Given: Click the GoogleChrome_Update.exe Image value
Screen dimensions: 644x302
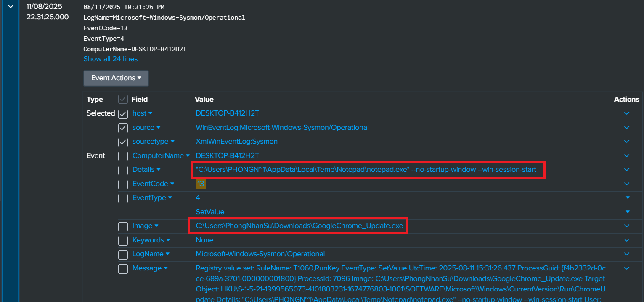Looking at the screenshot, I should click(x=299, y=226).
